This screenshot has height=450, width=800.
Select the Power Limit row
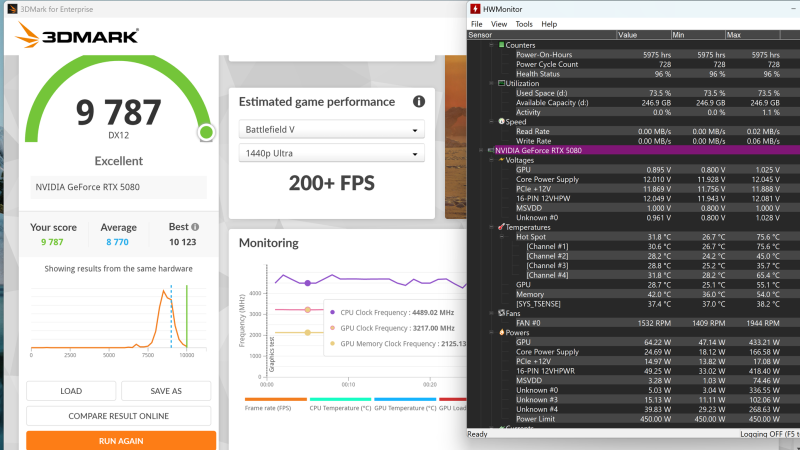click(633, 419)
